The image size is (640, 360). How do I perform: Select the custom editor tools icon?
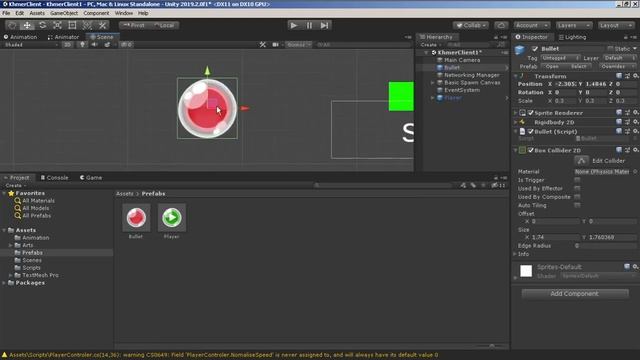click(102, 25)
